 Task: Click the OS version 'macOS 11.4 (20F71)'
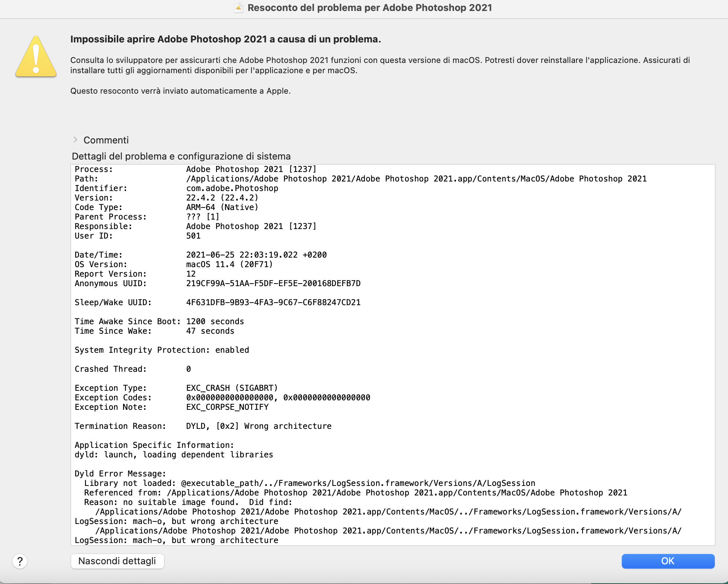tap(229, 264)
